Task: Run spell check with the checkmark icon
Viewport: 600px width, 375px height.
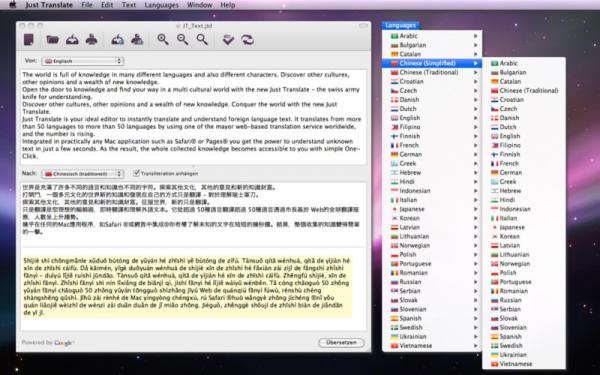Action: click(228, 39)
